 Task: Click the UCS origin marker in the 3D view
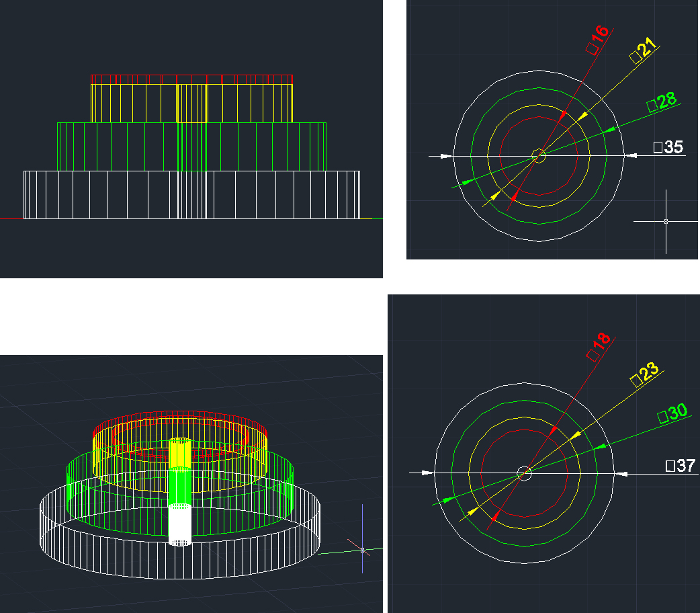click(363, 550)
